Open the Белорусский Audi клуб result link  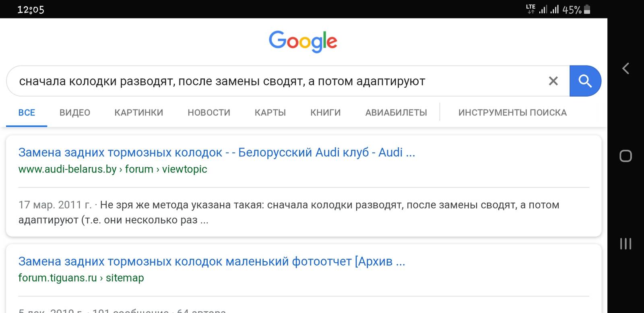click(217, 152)
